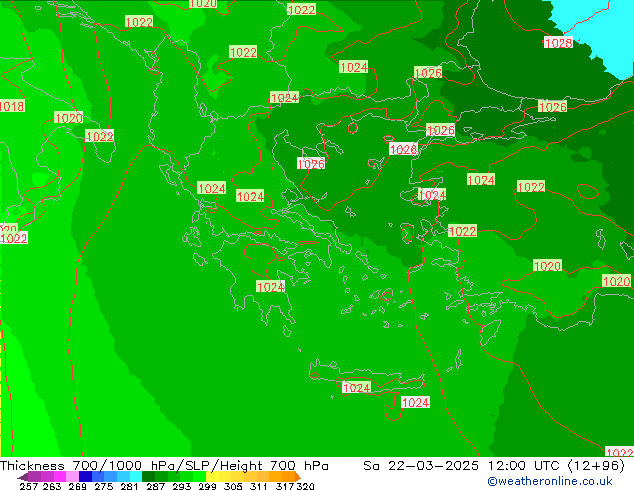Click the purple arrow start of legend
Viewport: 634px width, 490px height.
pyautogui.click(x=23, y=477)
